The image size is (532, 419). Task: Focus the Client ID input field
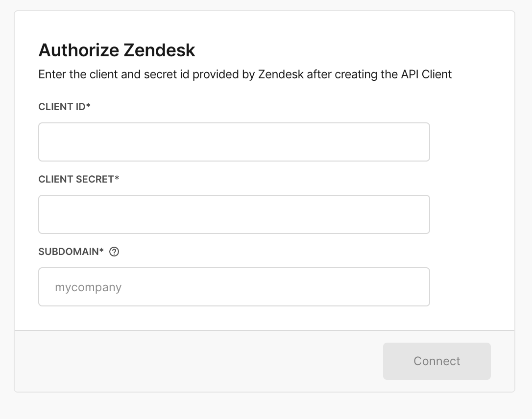(x=234, y=142)
